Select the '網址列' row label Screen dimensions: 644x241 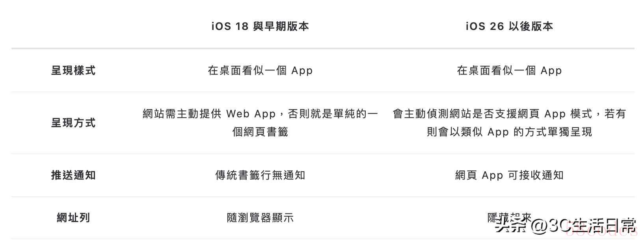tap(73, 218)
